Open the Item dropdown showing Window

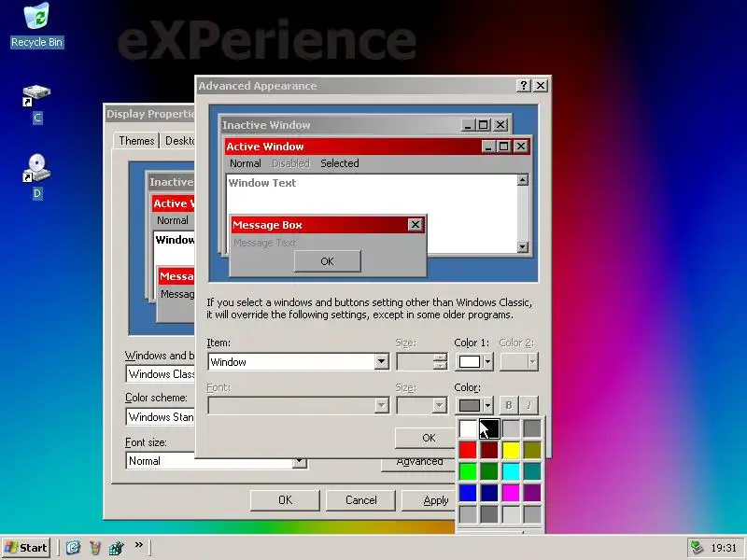[381, 362]
